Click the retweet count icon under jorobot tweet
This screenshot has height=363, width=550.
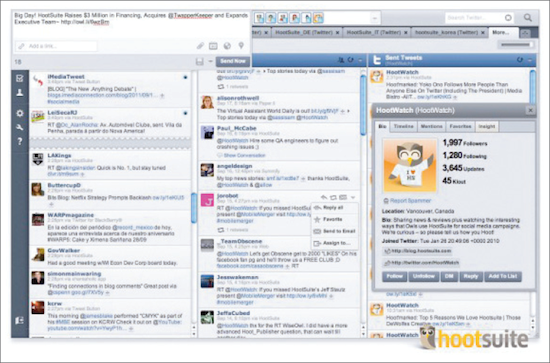[221, 230]
